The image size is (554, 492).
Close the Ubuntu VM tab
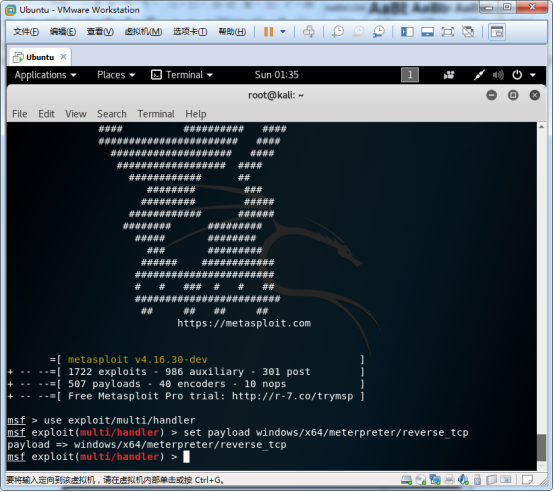coord(63,57)
